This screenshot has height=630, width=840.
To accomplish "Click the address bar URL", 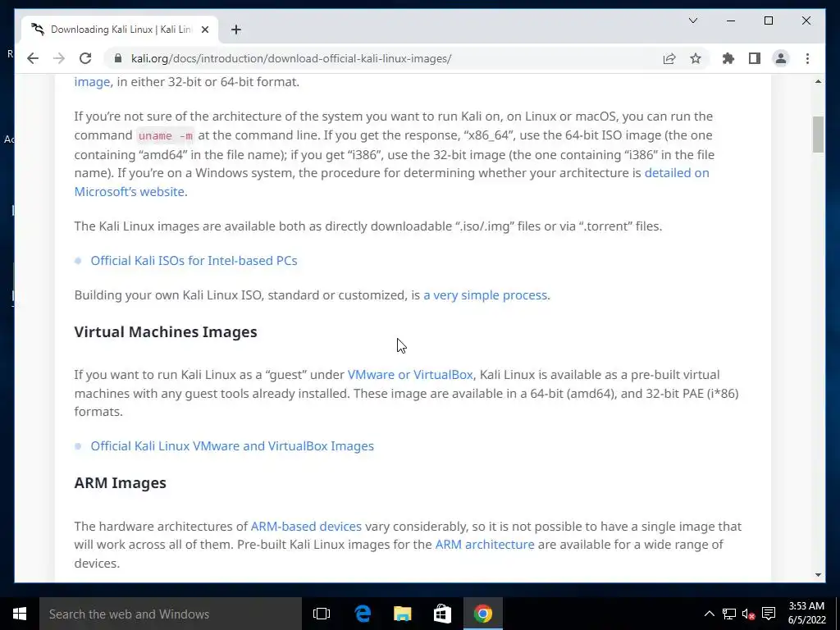I will click(291, 58).
